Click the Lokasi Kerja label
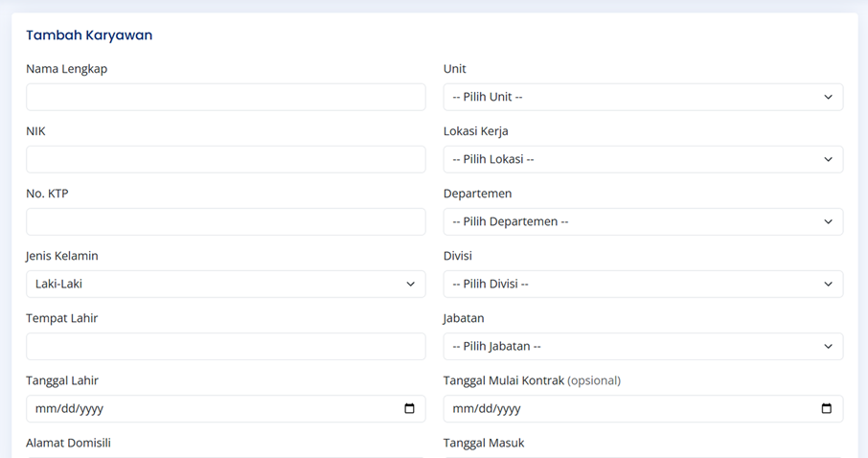 coord(475,131)
